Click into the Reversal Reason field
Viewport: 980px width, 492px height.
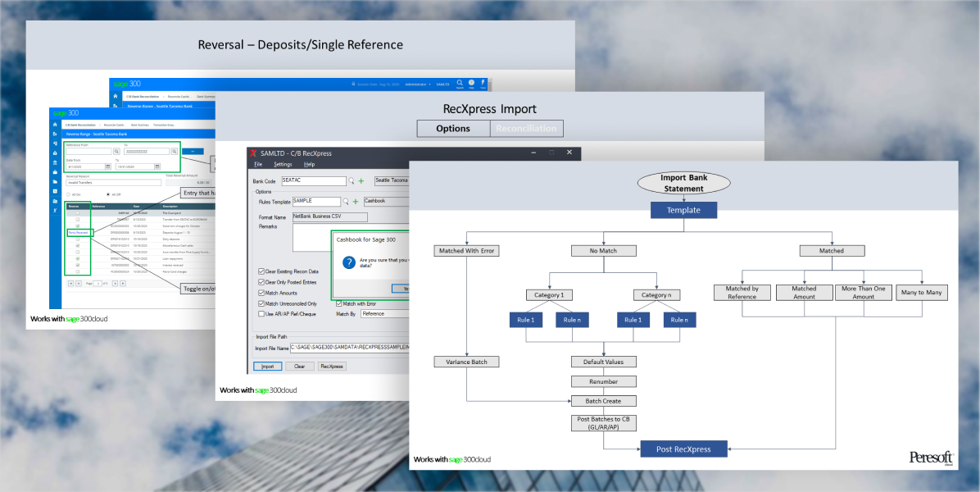[114, 183]
